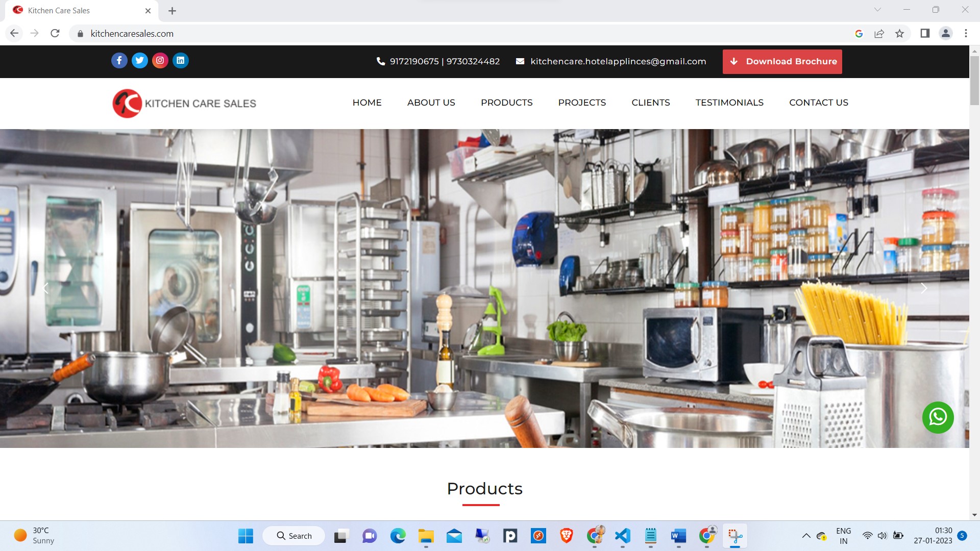The image size is (980, 551).
Task: Open Task View on the taskbar
Action: [340, 536]
